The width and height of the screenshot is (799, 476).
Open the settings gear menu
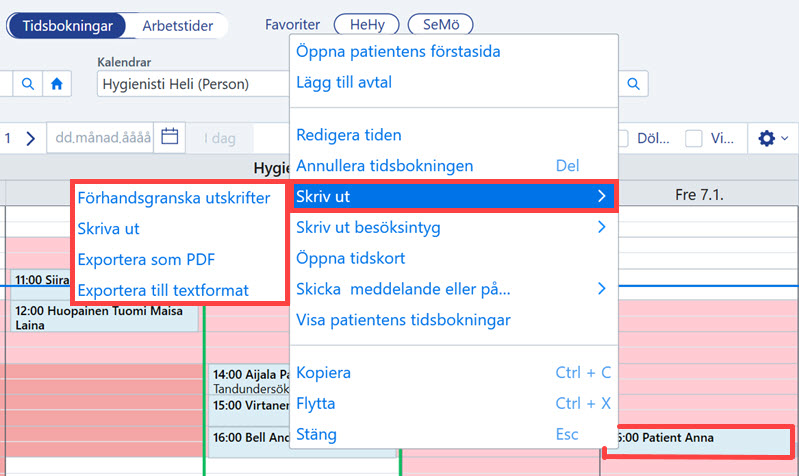coord(773,138)
